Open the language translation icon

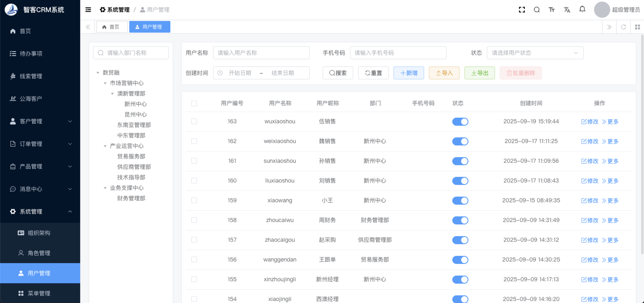pos(567,10)
